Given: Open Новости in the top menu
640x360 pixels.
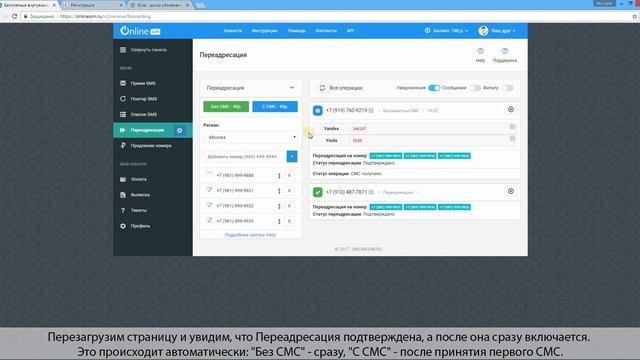Looking at the screenshot, I should point(233,31).
